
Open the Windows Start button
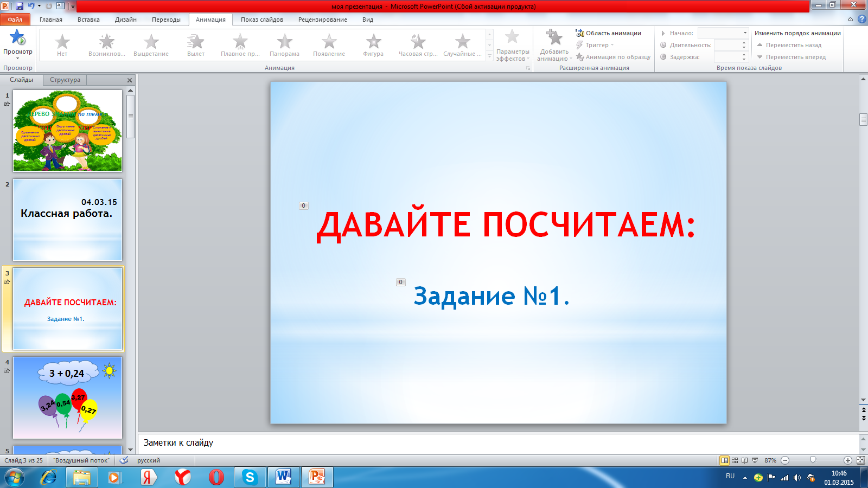[15, 477]
